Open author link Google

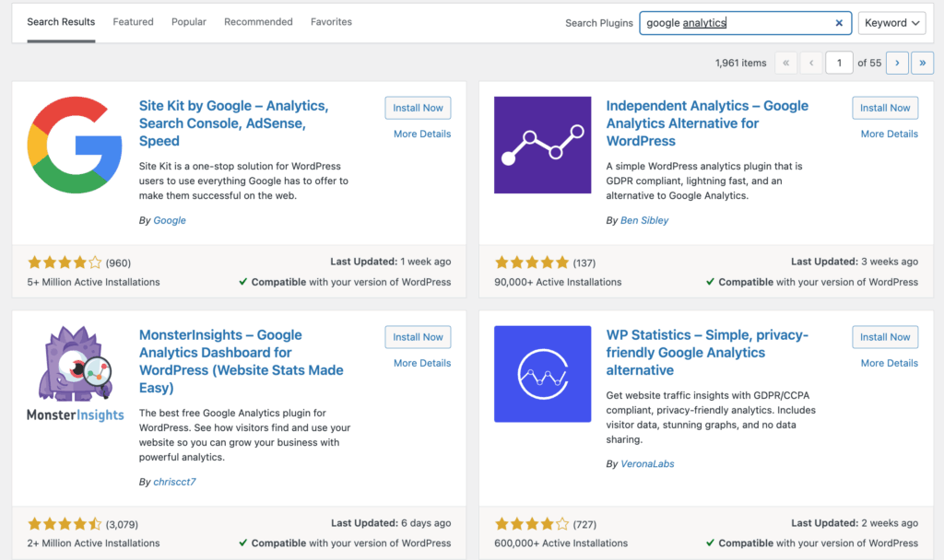(170, 220)
